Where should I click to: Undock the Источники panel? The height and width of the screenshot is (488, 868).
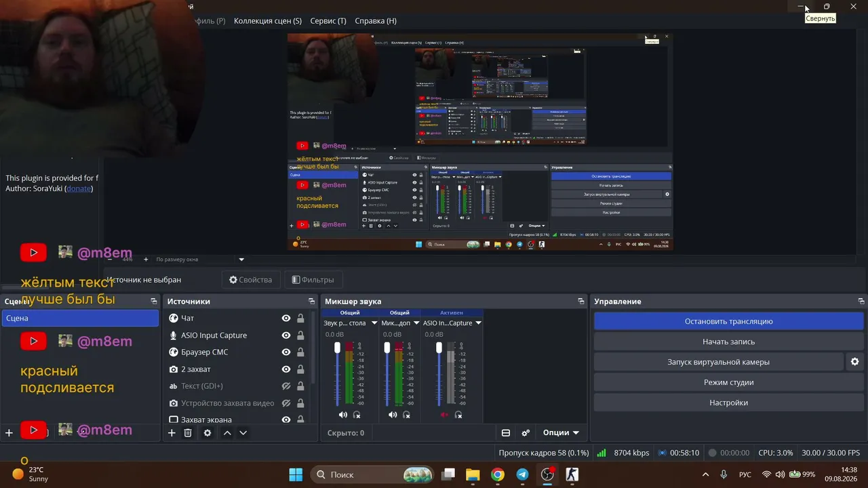[311, 301]
